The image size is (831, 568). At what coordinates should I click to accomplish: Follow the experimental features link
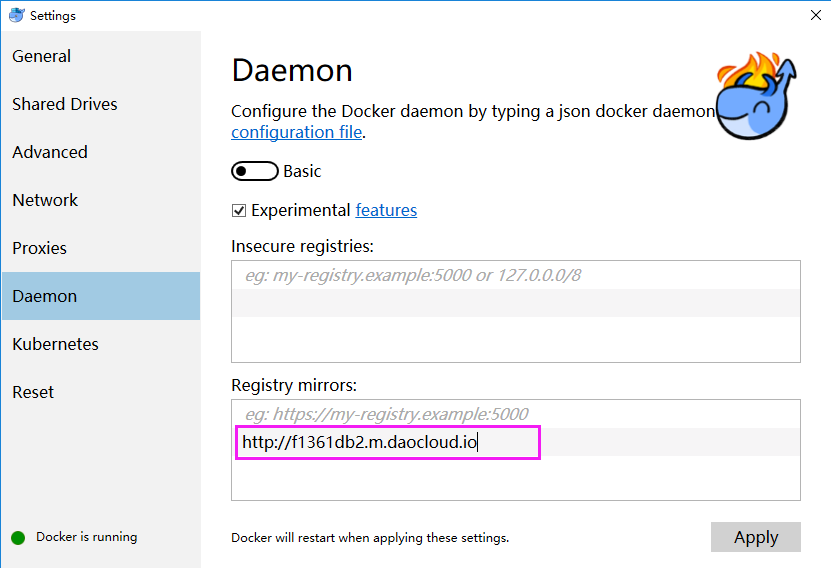tap(386, 210)
